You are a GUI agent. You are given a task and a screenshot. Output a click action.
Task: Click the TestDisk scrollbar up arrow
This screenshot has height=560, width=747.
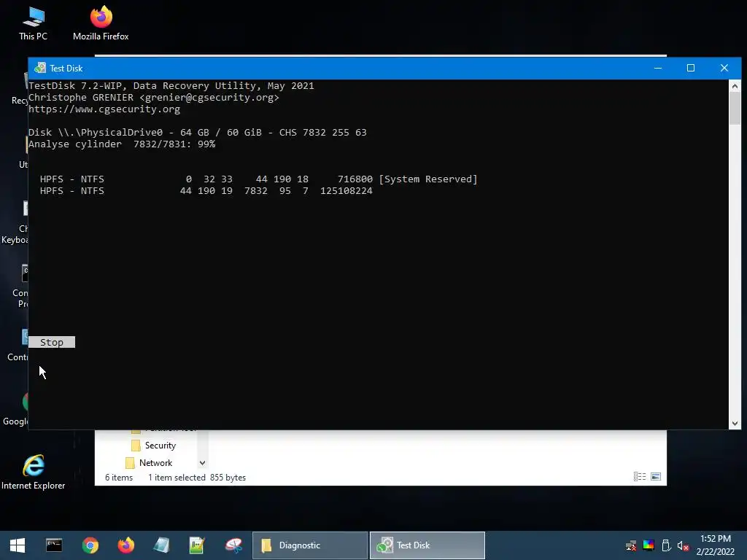(735, 86)
